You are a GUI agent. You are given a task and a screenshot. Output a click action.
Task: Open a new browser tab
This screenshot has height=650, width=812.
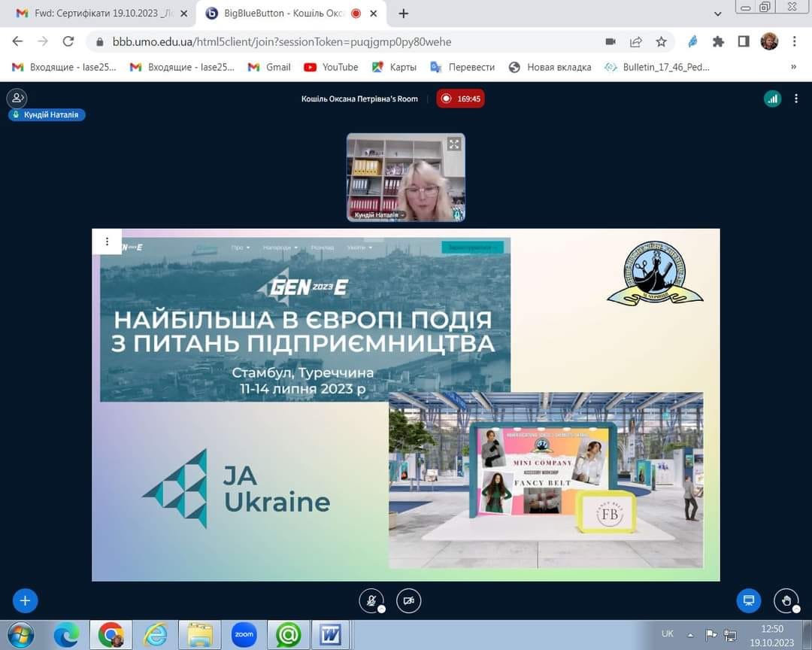(x=404, y=14)
